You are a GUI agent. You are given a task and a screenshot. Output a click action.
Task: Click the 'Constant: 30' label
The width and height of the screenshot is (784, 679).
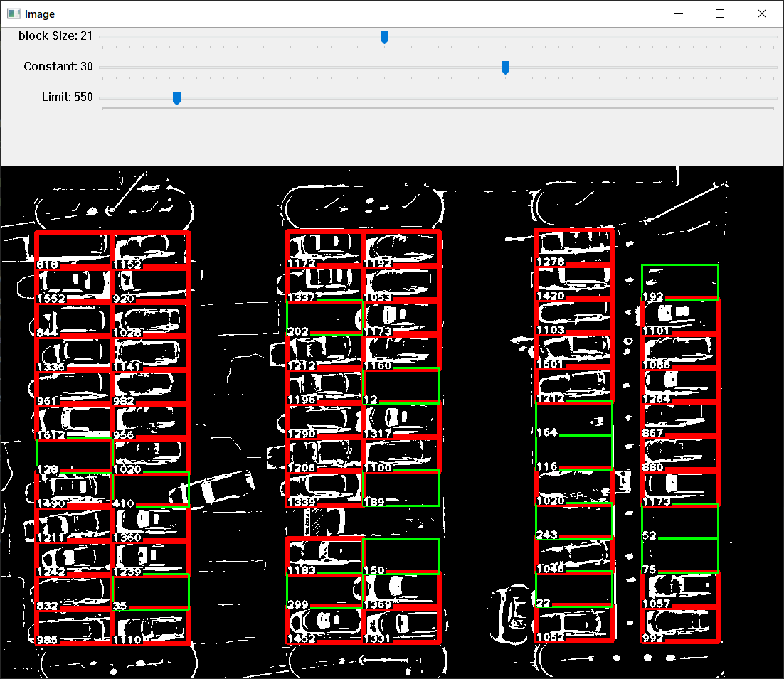[x=58, y=66]
